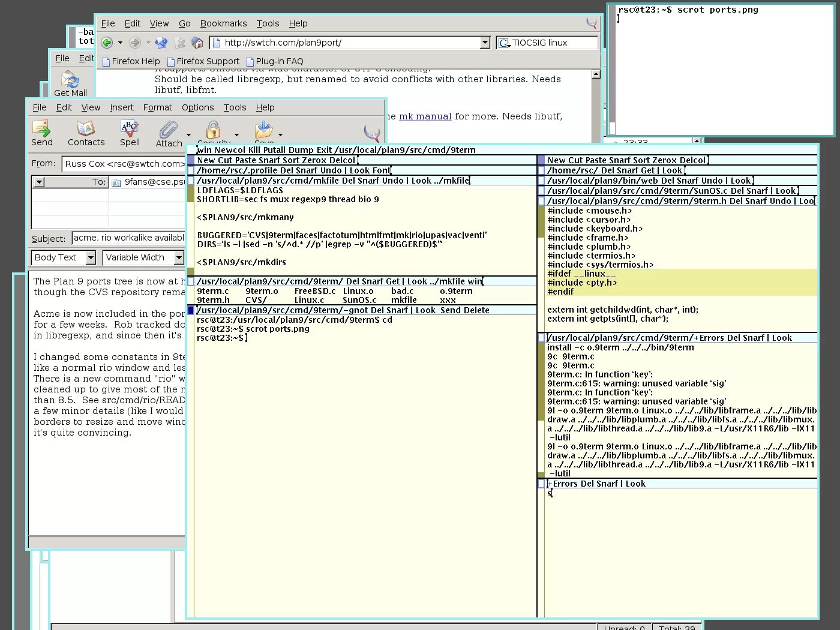The image size is (840, 630).
Task: Open the Firefox Support bookmark
Action: [x=203, y=61]
